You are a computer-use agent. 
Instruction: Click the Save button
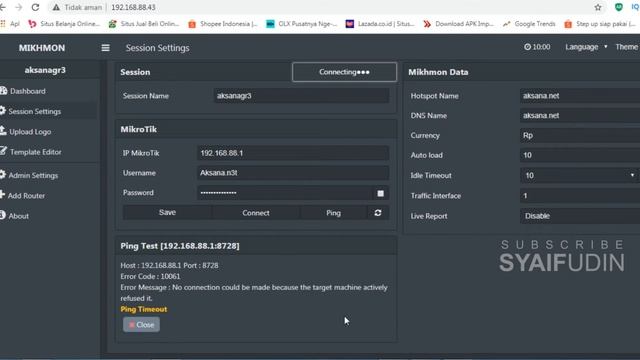click(167, 213)
